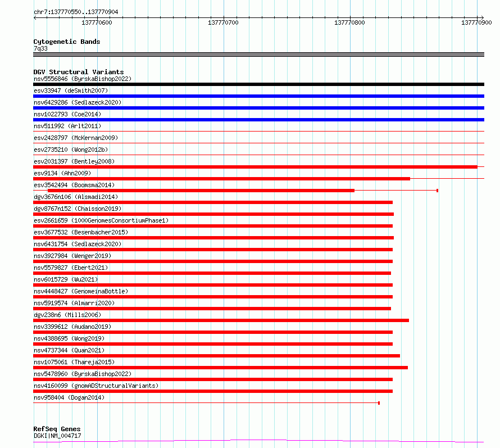Open esv2031397 (Bentley2008) label

click(74, 161)
